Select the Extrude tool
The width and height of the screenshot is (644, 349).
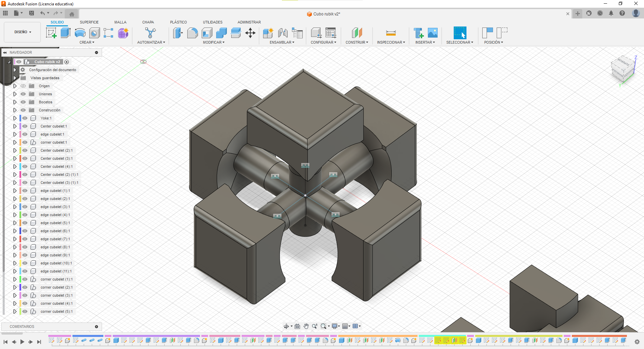click(x=65, y=33)
